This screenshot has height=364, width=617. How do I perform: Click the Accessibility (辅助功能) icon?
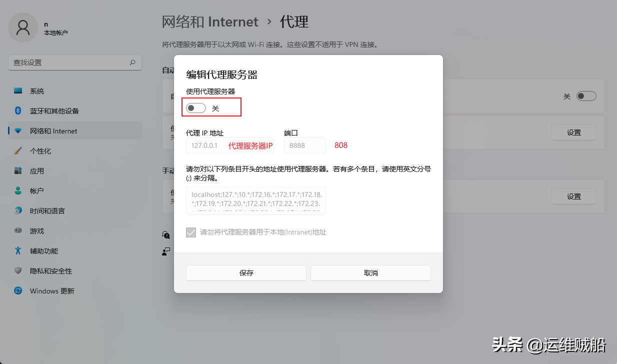[x=18, y=251]
